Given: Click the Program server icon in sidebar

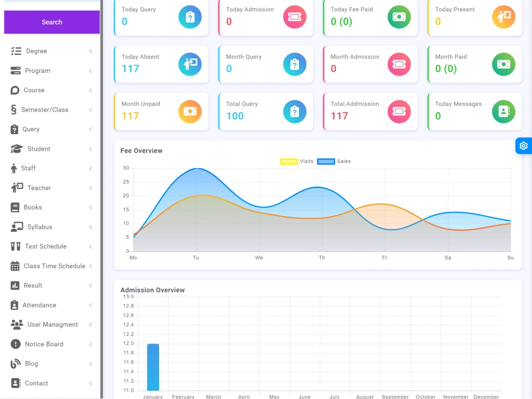Looking at the screenshot, I should click(x=15, y=71).
